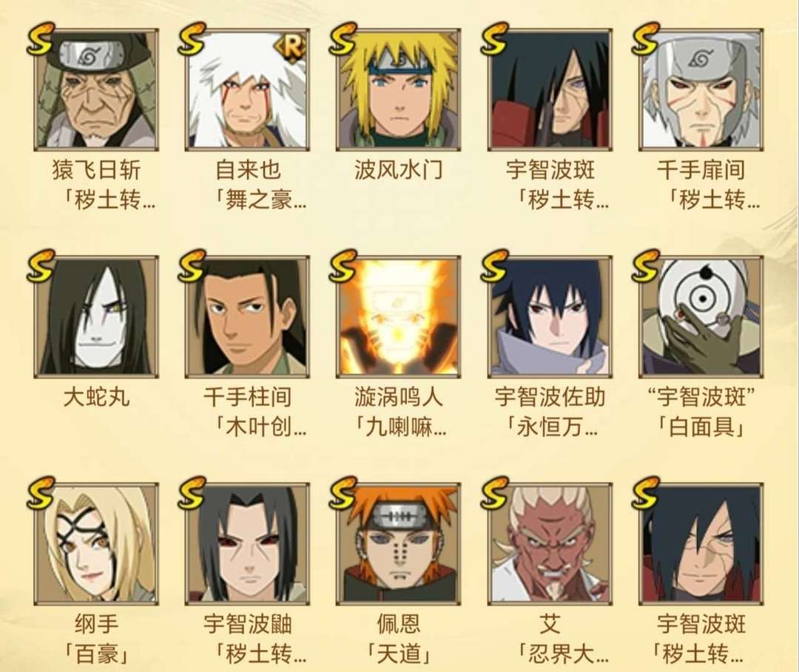Pick the 大蛇丸 pale-faced portrait
The width and height of the screenshot is (799, 672).
tap(95, 316)
